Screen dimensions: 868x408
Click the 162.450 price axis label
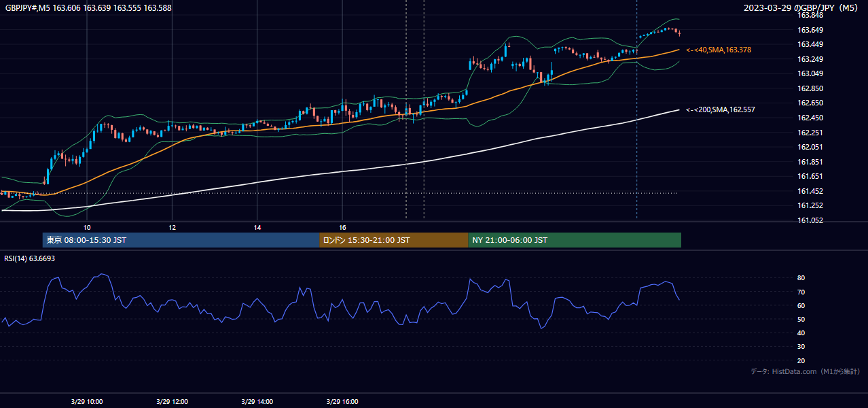click(x=810, y=118)
